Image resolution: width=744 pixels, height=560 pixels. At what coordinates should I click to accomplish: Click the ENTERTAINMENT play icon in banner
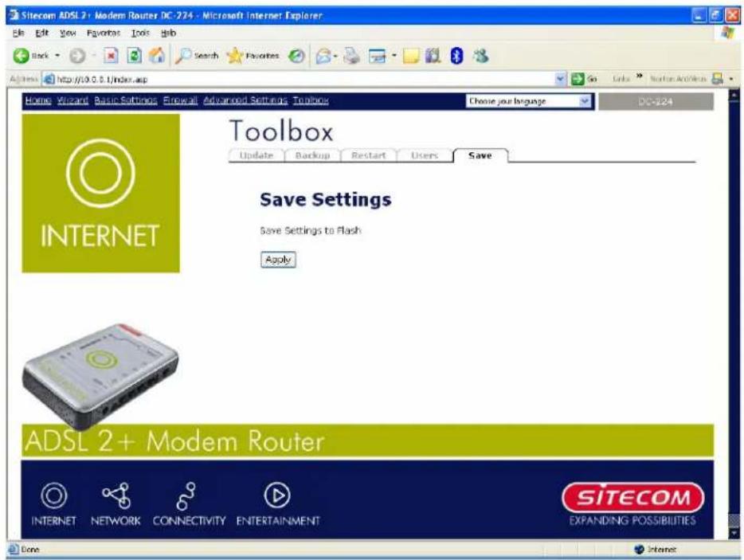pyautogui.click(x=277, y=495)
